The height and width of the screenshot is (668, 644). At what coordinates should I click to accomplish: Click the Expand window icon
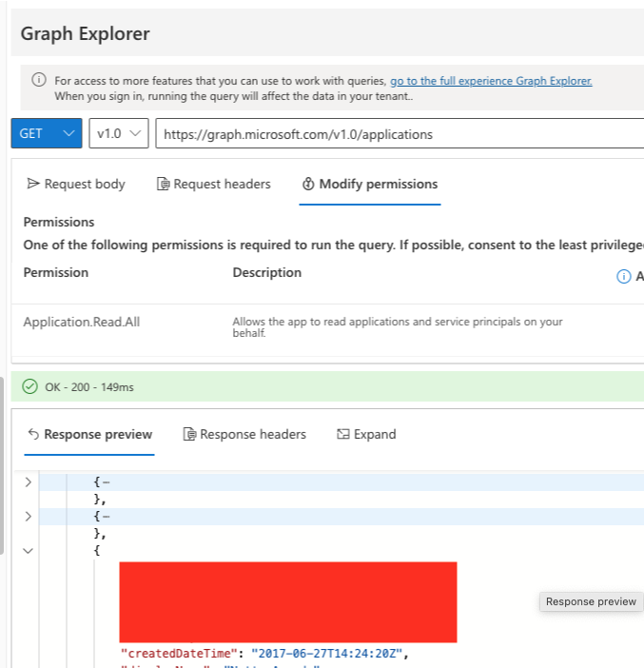342,434
